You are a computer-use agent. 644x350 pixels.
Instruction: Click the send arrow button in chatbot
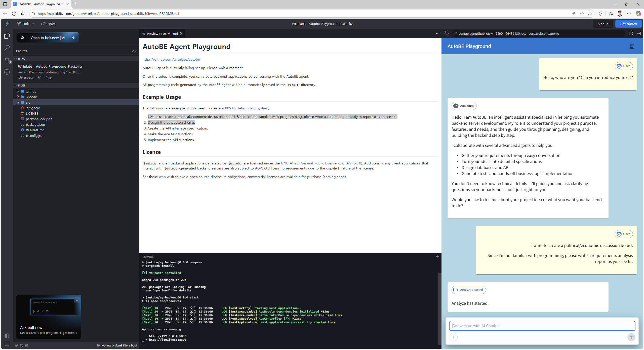point(631,337)
